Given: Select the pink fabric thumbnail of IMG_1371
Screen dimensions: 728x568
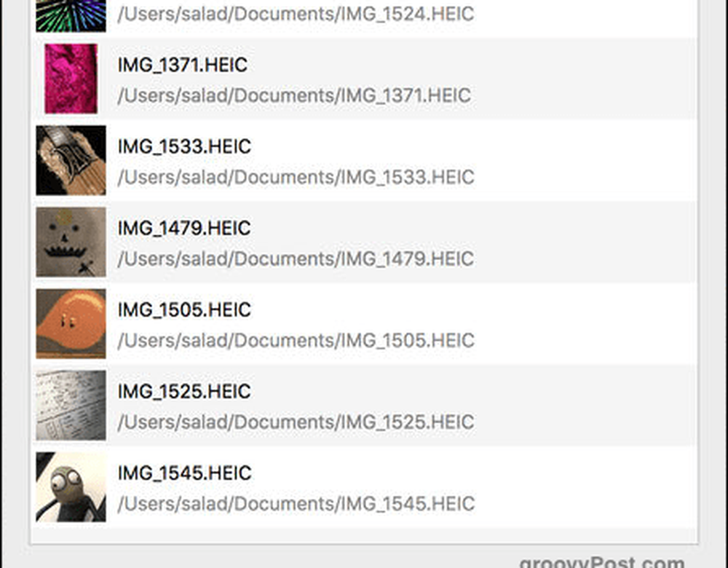Looking at the screenshot, I should click(71, 79).
